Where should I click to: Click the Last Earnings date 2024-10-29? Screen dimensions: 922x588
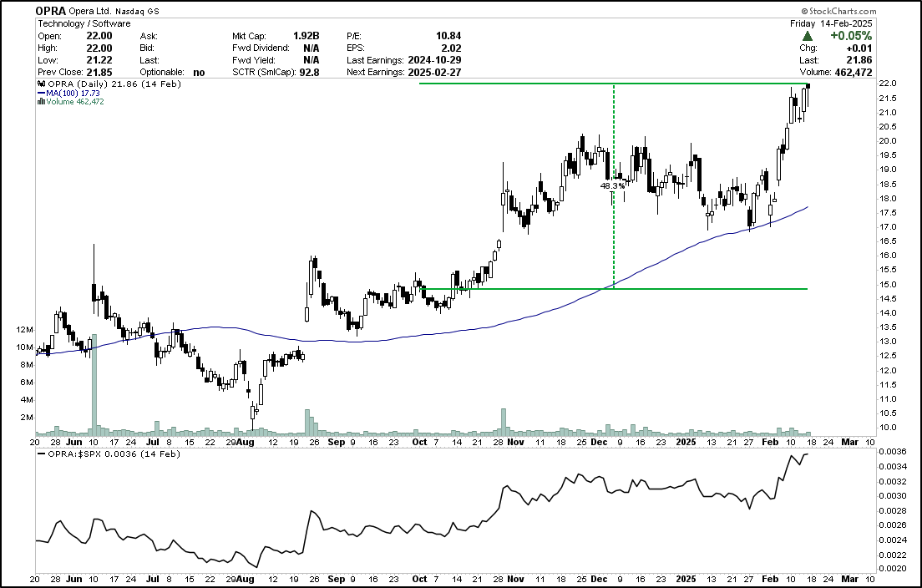[433, 60]
